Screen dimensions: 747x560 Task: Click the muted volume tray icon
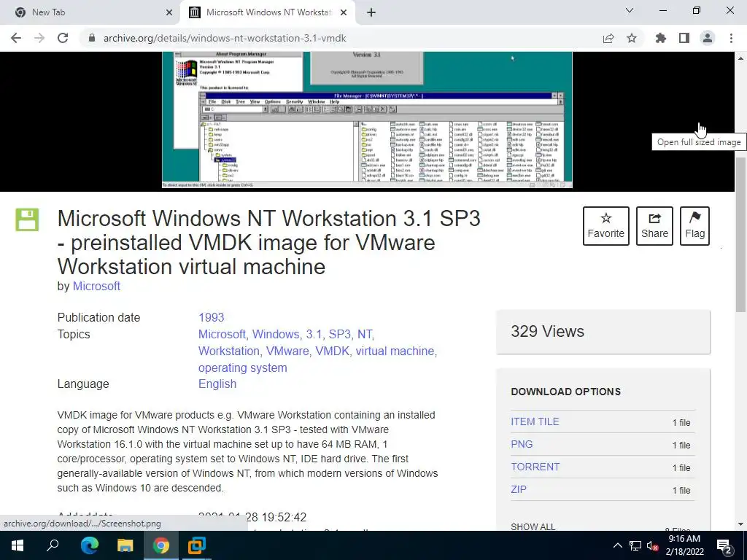pyautogui.click(x=652, y=545)
